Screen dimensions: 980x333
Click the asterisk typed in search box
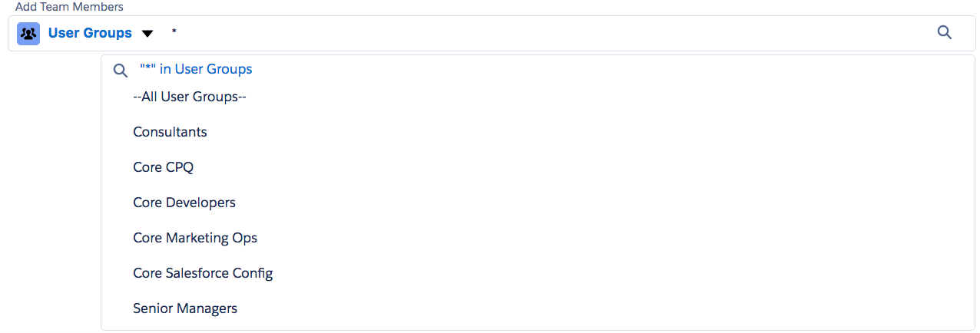pos(174,33)
